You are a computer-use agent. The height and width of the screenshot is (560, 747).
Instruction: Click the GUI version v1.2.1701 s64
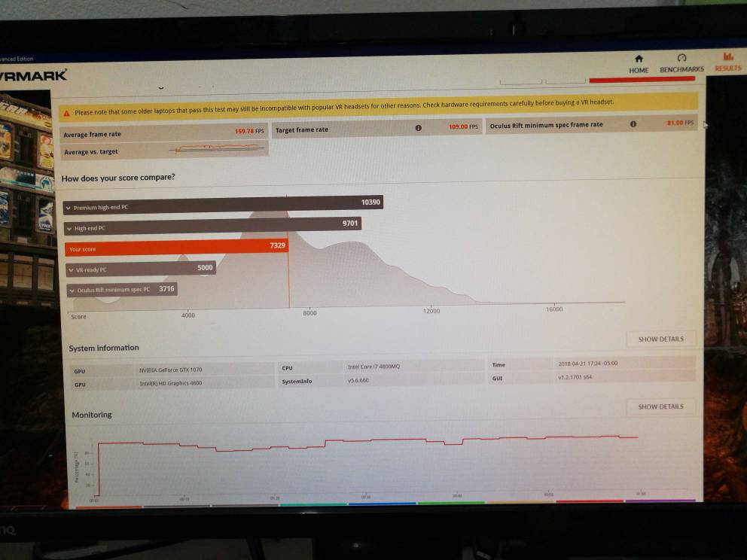pyautogui.click(x=575, y=376)
